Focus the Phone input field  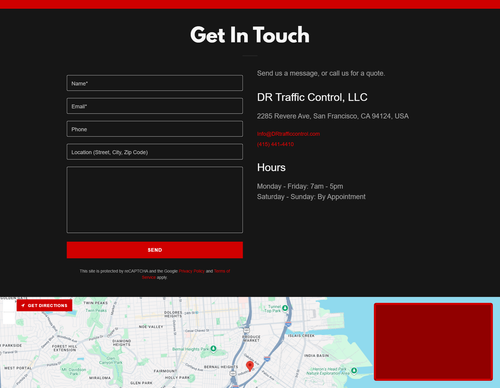pos(155,129)
